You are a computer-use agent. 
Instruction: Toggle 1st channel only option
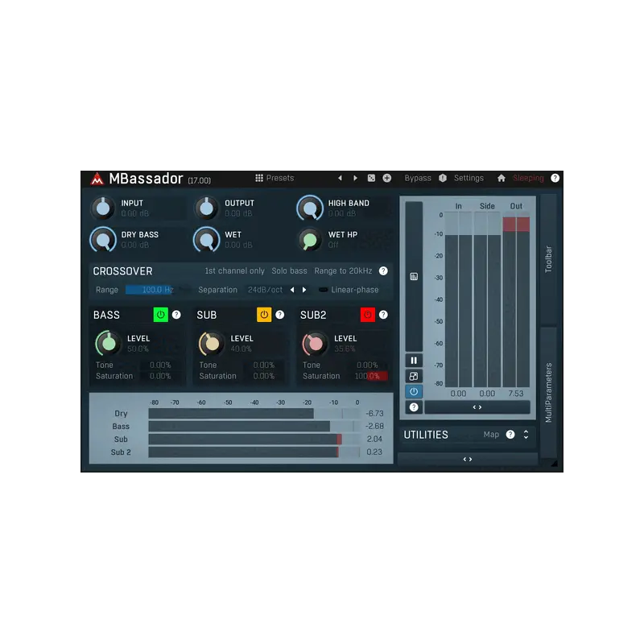click(234, 271)
